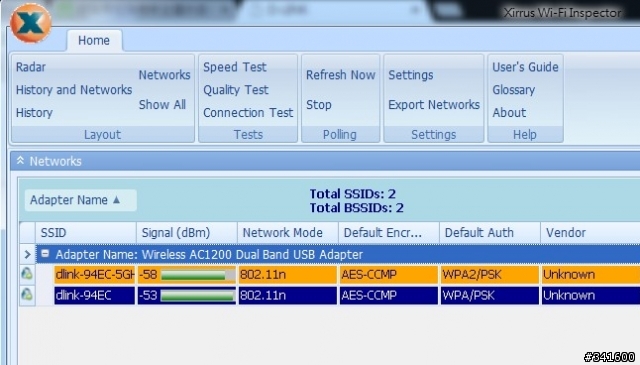Click the WPA/PSK auth cell

pyautogui.click(x=489, y=295)
